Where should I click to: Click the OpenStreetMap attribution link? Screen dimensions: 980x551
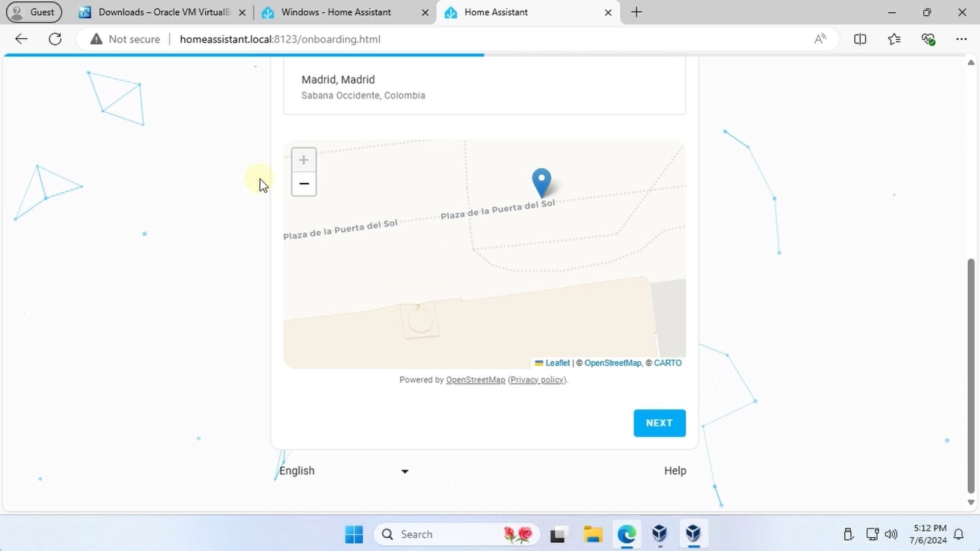(x=612, y=363)
